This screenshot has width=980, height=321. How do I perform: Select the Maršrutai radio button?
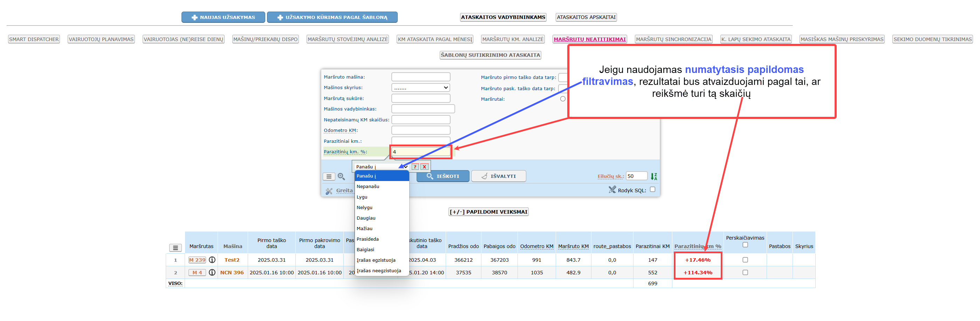point(563,99)
